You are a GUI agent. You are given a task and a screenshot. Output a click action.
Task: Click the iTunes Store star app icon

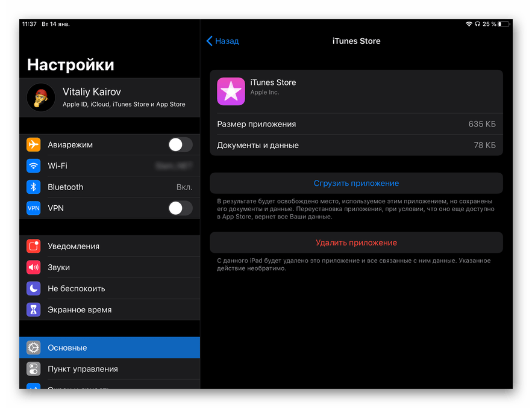click(231, 91)
